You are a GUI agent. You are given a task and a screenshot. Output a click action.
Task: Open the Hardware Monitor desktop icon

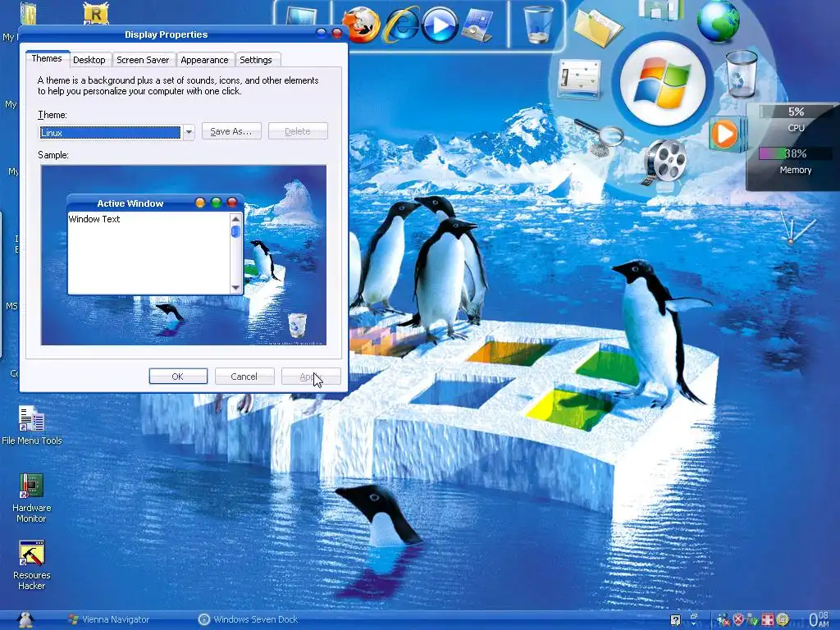pyautogui.click(x=32, y=498)
